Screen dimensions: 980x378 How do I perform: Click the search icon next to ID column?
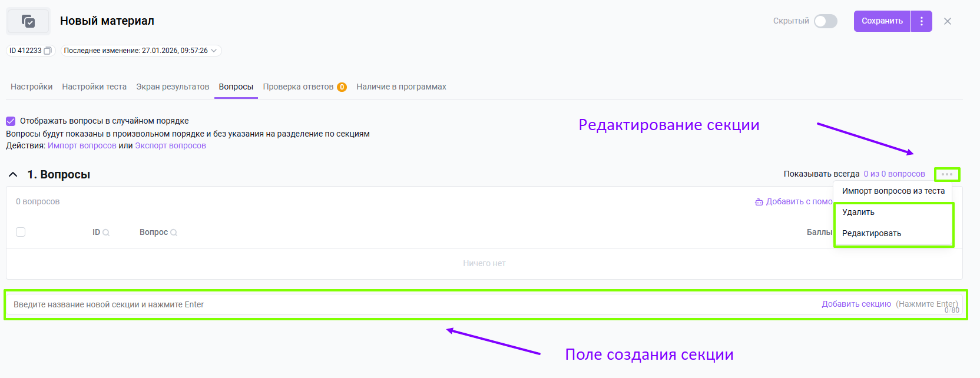(x=106, y=233)
